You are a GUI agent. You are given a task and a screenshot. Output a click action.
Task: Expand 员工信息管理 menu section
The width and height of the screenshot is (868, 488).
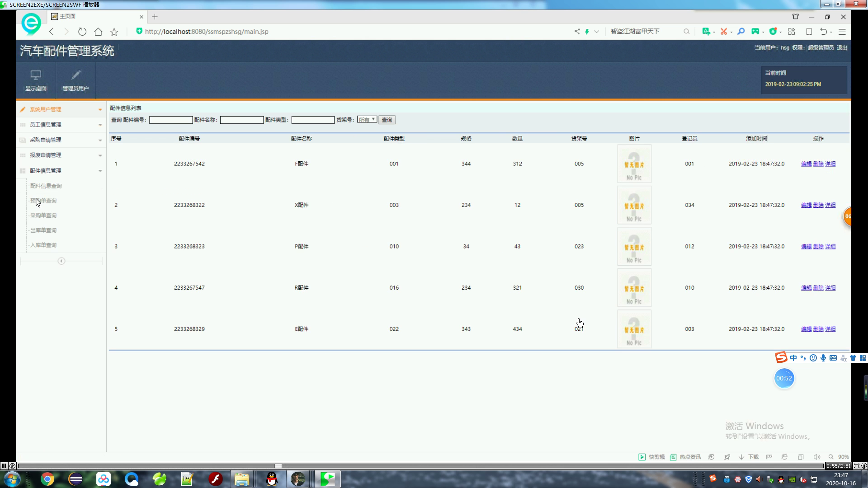61,125
